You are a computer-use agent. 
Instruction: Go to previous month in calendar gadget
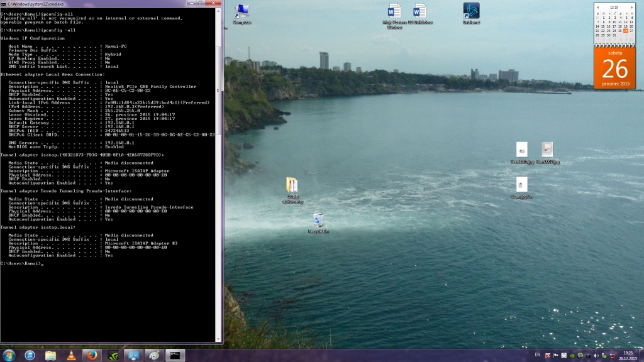pyautogui.click(x=598, y=7)
